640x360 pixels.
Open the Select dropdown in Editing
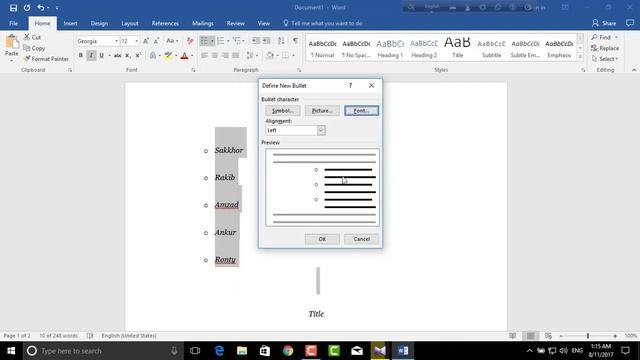point(605,59)
